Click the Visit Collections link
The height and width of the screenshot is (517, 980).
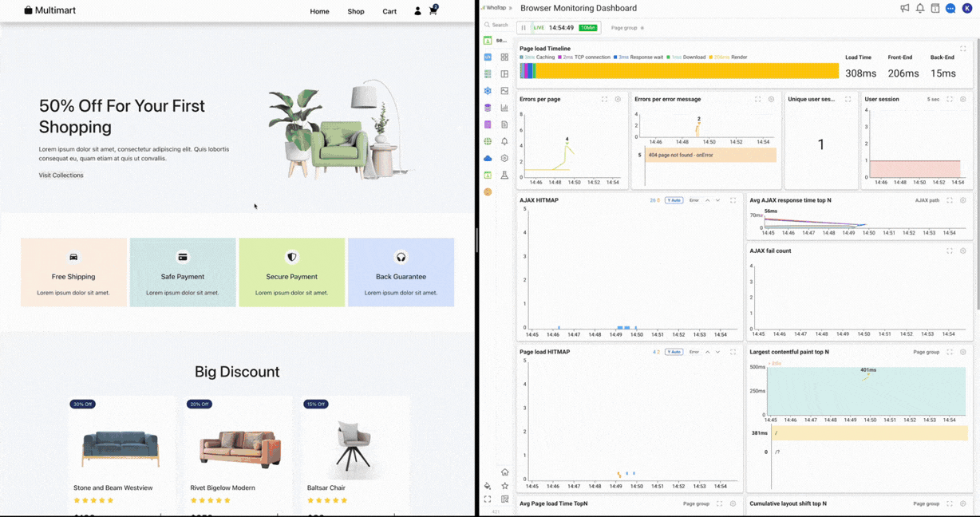tap(61, 176)
